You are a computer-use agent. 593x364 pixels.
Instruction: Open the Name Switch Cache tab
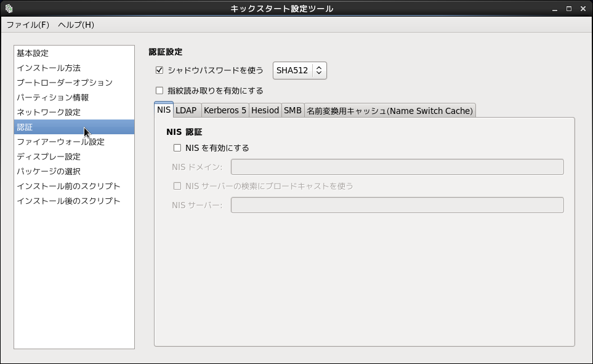coord(390,110)
